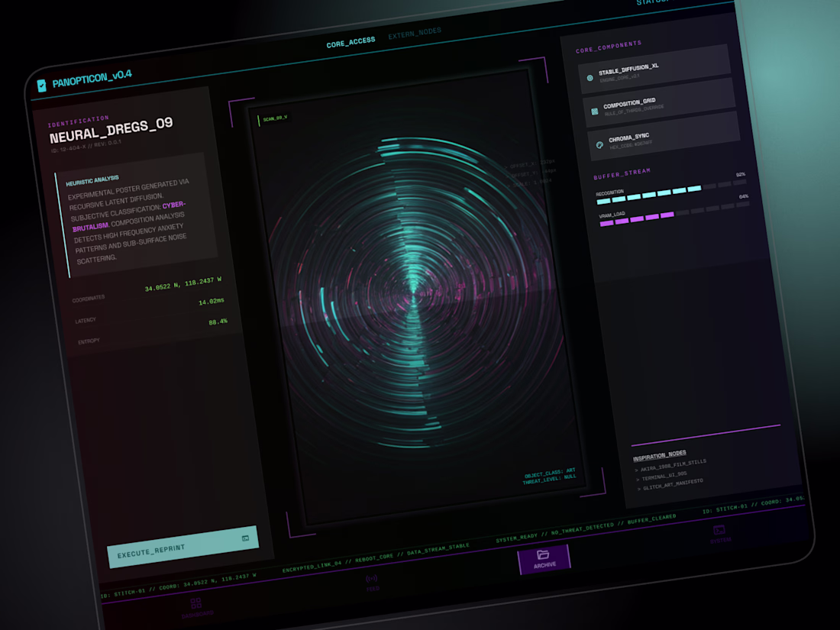The width and height of the screenshot is (840, 630).
Task: Click the VRAM_LOAD segmented progress bar
Action: click(675, 215)
